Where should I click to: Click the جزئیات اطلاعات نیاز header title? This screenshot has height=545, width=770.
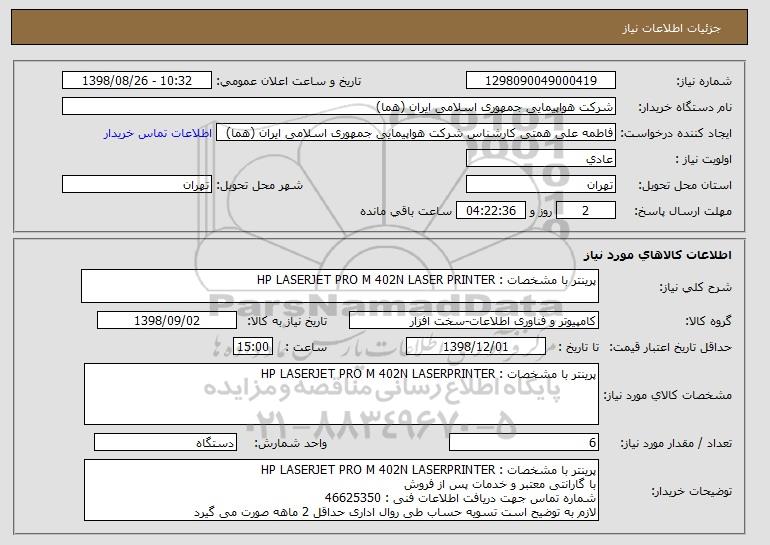[671, 28]
